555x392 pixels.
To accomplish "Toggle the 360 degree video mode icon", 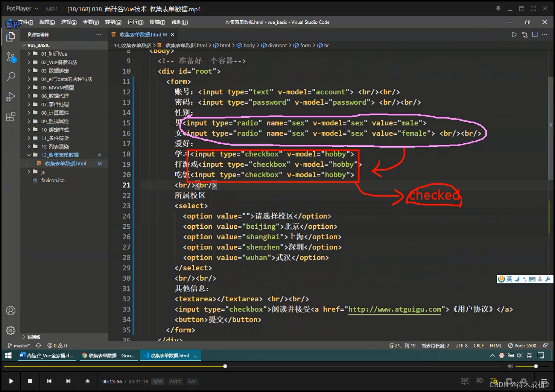I will point(465,381).
